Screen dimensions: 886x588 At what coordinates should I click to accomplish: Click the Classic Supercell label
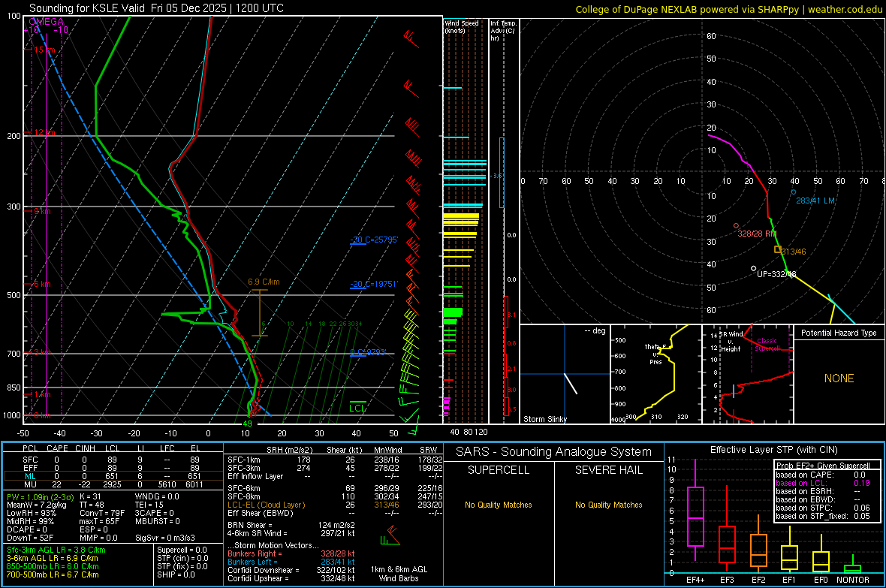click(x=767, y=345)
